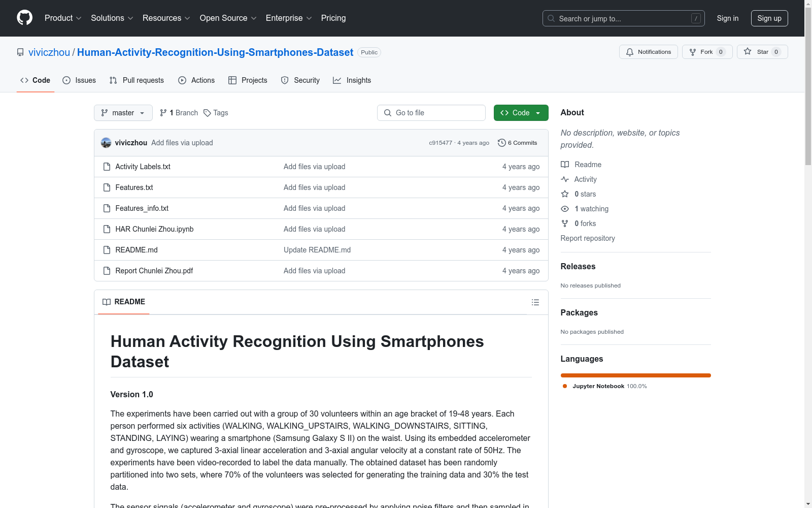Click the star icon beside 0 stars

point(565,194)
